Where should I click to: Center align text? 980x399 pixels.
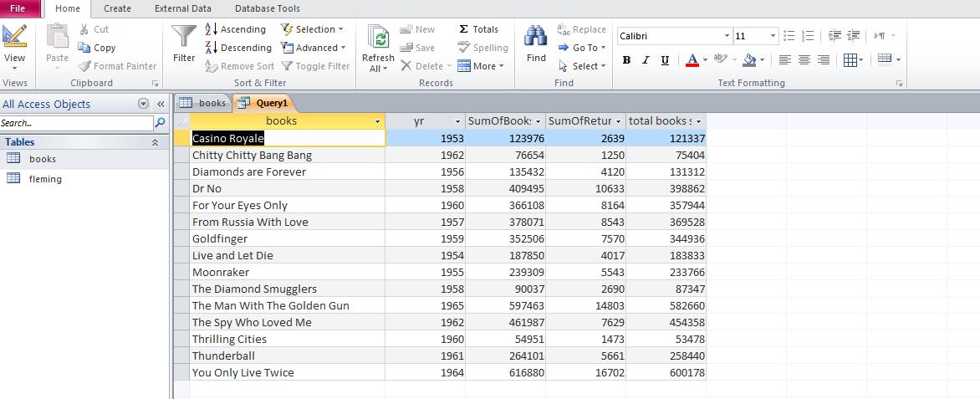804,60
